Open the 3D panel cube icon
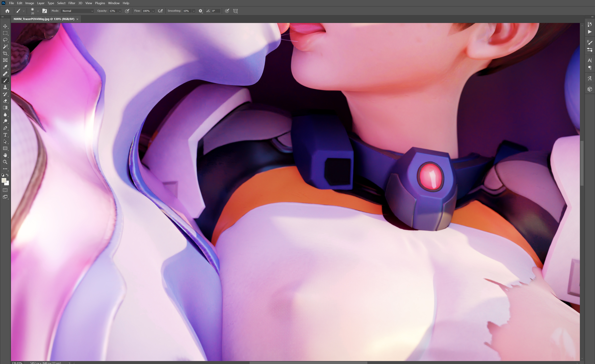This screenshot has height=364, width=595. [590, 89]
